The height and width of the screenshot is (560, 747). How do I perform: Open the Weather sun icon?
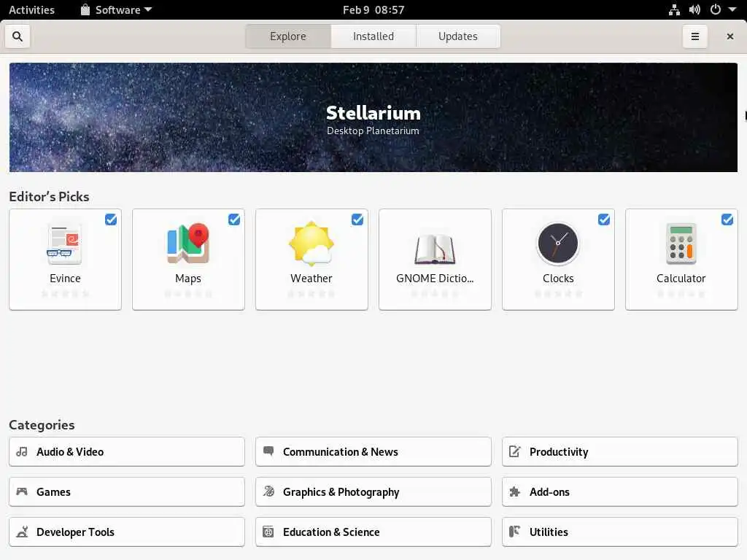click(x=311, y=244)
